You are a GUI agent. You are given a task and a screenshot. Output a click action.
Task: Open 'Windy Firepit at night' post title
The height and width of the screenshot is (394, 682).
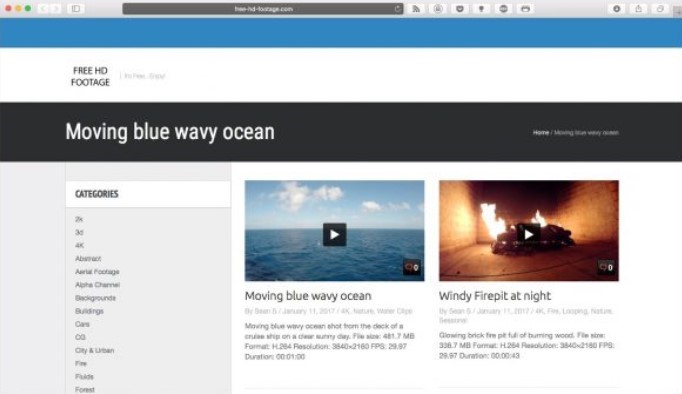(495, 296)
